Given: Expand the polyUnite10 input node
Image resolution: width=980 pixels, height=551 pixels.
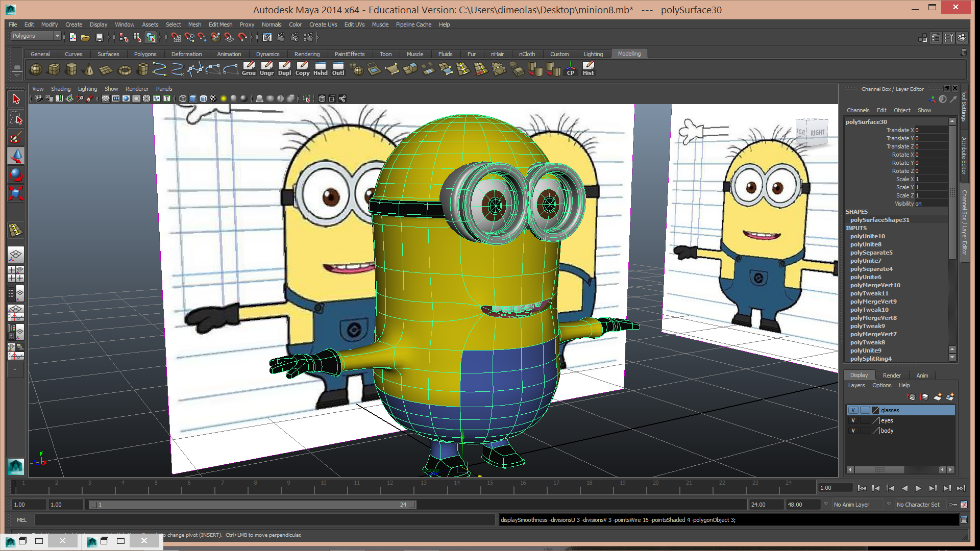Looking at the screenshot, I should [x=868, y=236].
